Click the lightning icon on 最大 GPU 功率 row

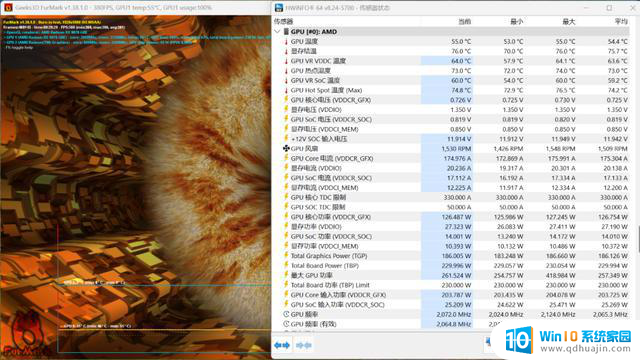[x=286, y=275]
